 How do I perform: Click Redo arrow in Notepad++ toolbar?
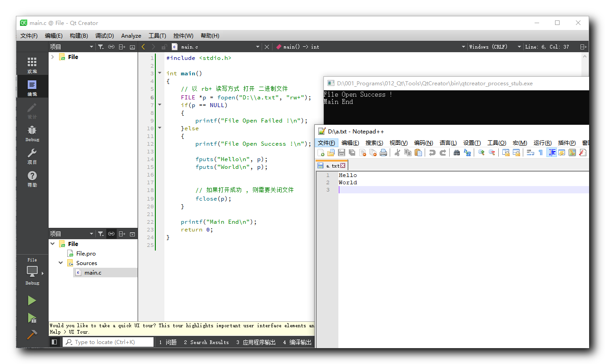443,152
